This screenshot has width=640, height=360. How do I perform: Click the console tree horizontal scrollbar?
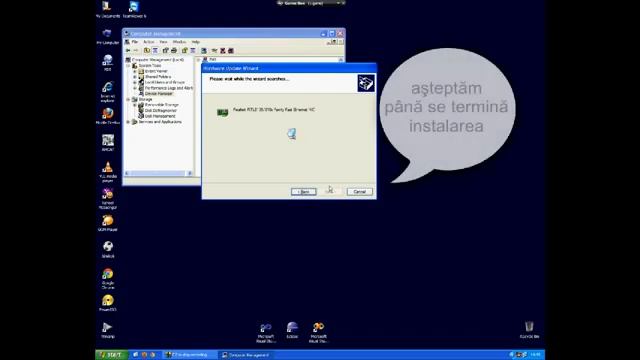[x=158, y=173]
